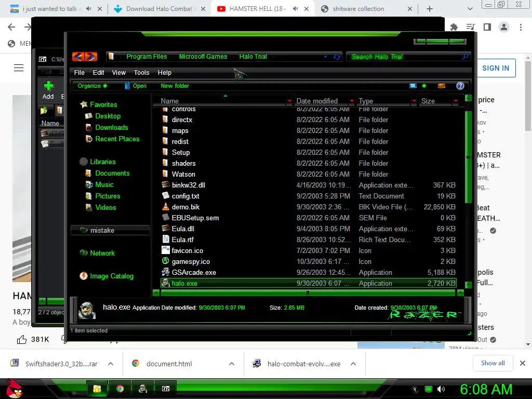
Task: Toggle the preview pane
Action: pos(442,86)
